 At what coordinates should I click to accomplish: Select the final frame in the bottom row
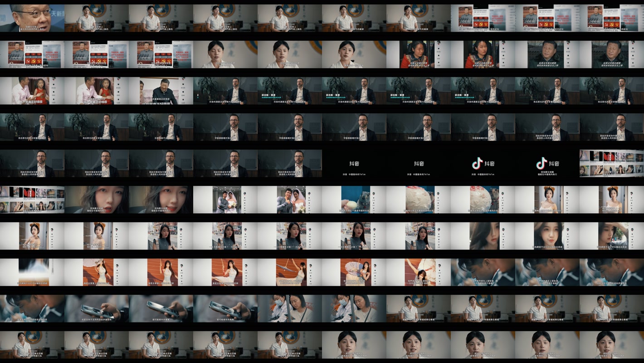(x=611, y=345)
